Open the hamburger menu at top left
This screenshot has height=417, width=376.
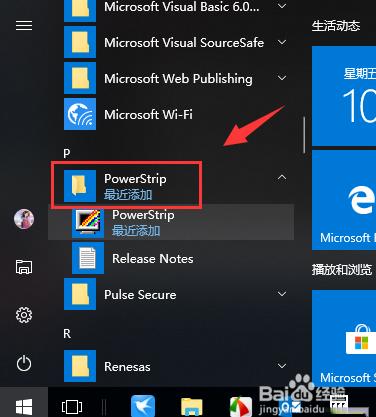pyautogui.click(x=24, y=26)
